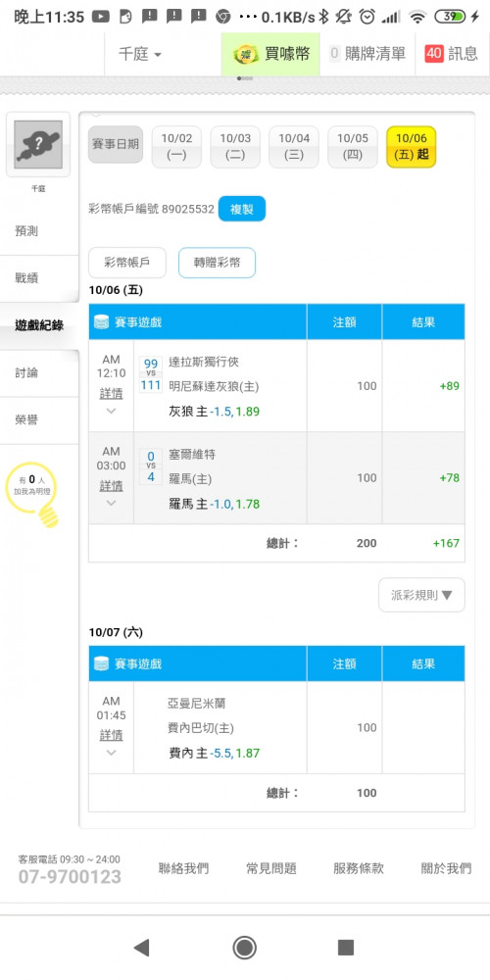Click the blue 複製 button
Image resolution: width=490 pixels, height=980 pixels.
point(242,209)
